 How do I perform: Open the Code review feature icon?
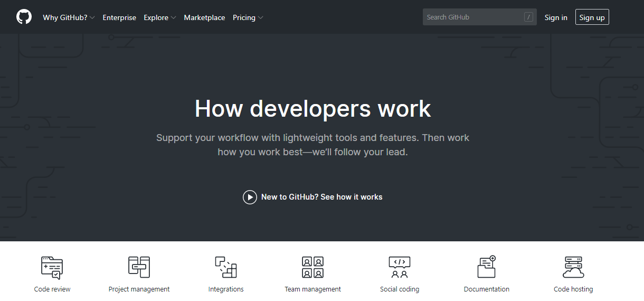pyautogui.click(x=52, y=268)
